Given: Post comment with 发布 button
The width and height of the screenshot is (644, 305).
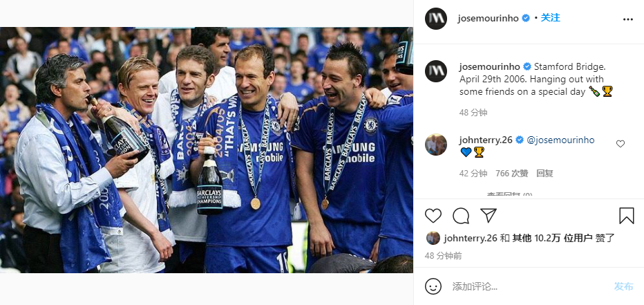Looking at the screenshot, I should click(x=623, y=286).
